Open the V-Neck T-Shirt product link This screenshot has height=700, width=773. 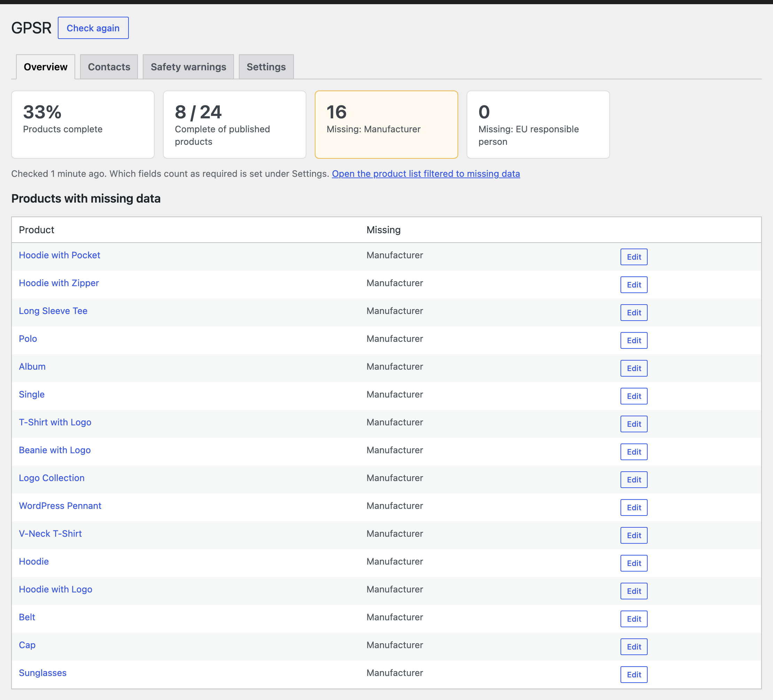point(50,534)
